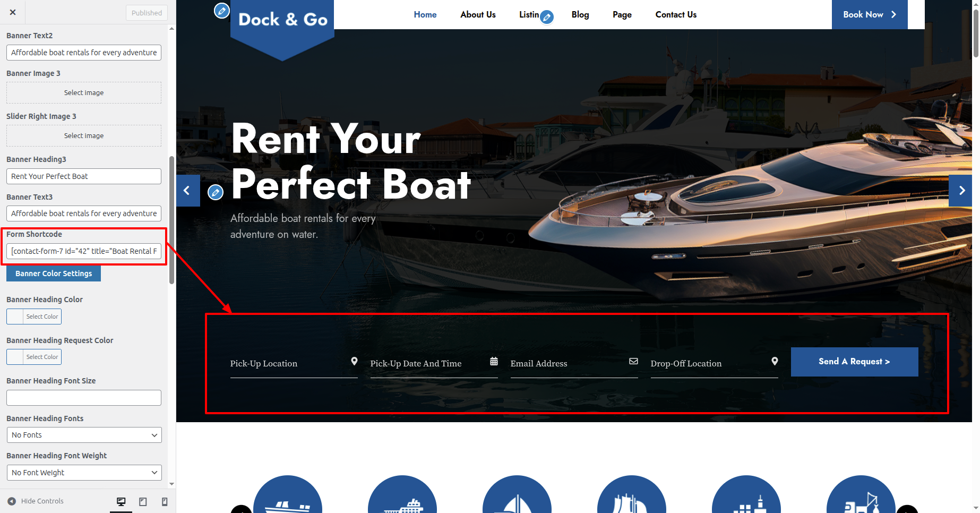This screenshot has height=513, width=980.
Task: Close the customizer with the X icon
Action: click(x=13, y=12)
